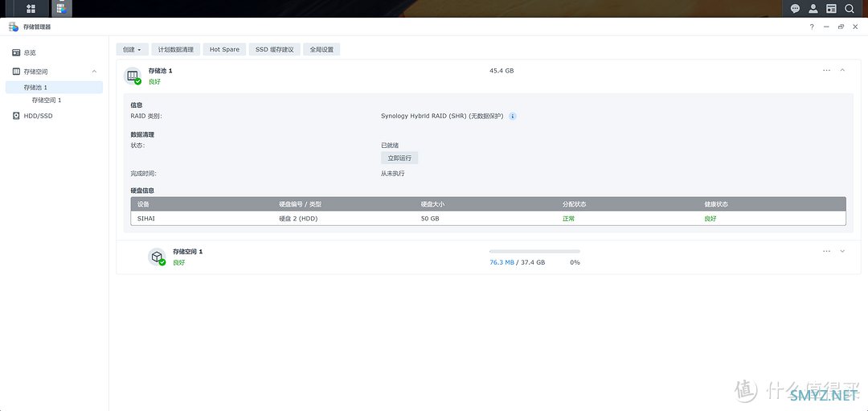Image resolution: width=868 pixels, height=411 pixels.
Task: Click the 硬盘 2 (HDD) cell
Action: 298,218
